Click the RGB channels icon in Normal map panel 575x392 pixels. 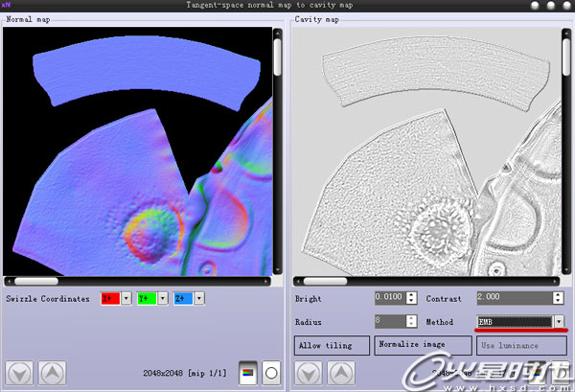tap(248, 373)
